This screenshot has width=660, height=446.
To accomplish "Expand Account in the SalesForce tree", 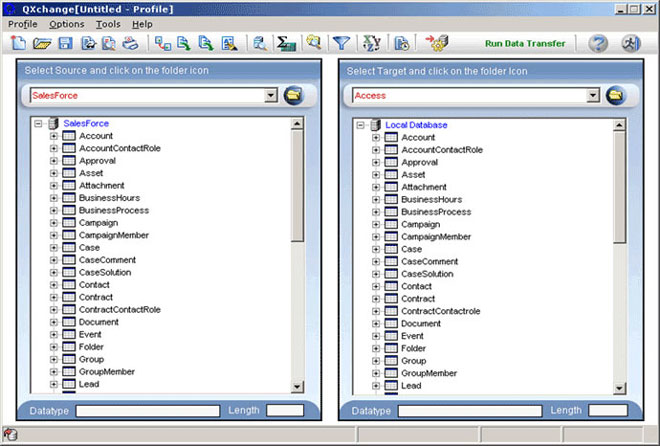I will coord(53,136).
